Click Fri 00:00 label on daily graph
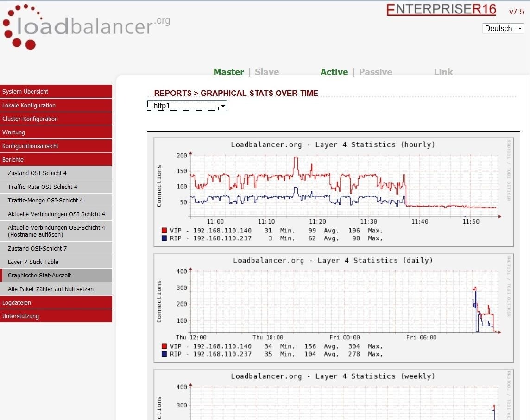Image resolution: width=530 pixels, height=420 pixels. coord(344,337)
